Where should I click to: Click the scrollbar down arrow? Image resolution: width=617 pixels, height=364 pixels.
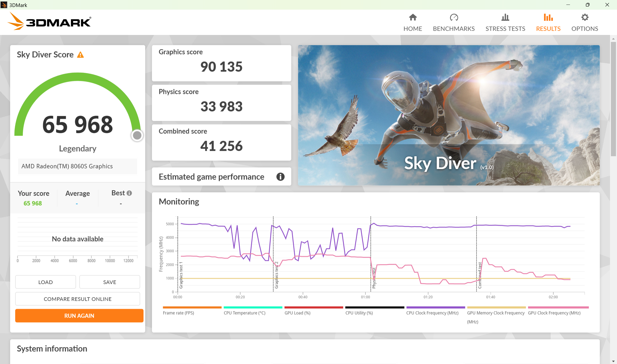(613, 361)
